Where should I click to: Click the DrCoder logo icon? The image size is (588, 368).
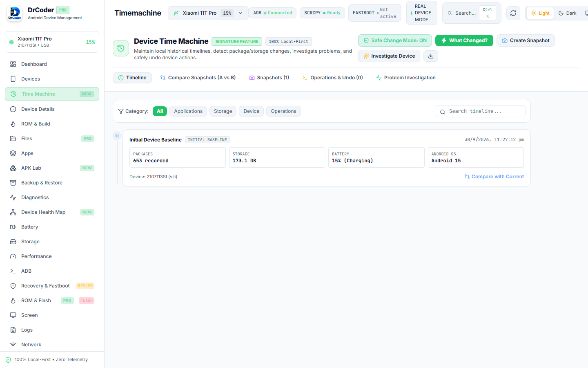pyautogui.click(x=15, y=13)
